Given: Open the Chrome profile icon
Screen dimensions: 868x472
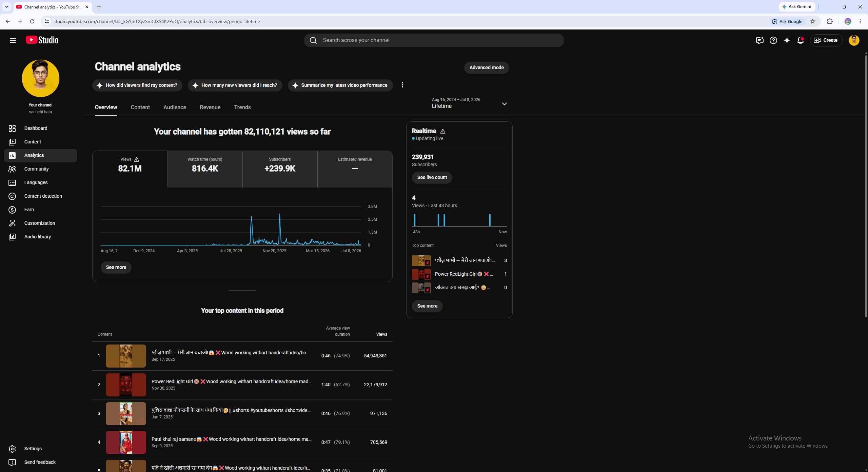Looking at the screenshot, I should [848, 21].
